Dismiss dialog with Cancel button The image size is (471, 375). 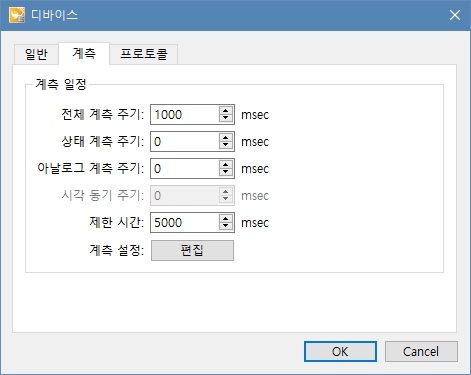(x=421, y=351)
